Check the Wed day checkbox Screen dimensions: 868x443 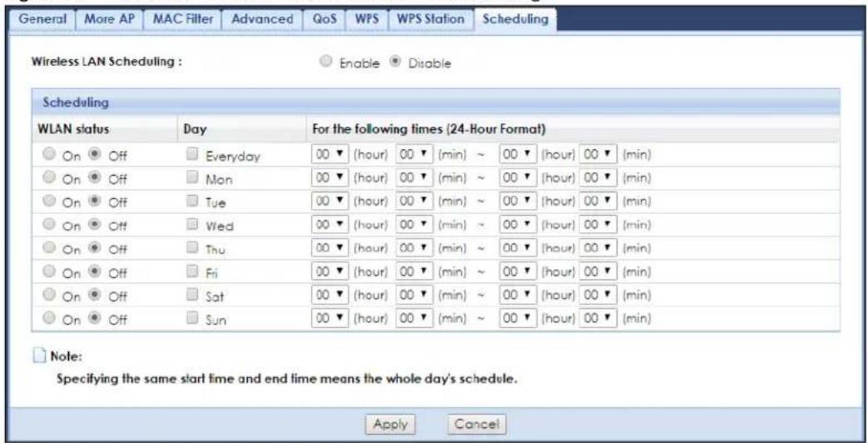(191, 225)
